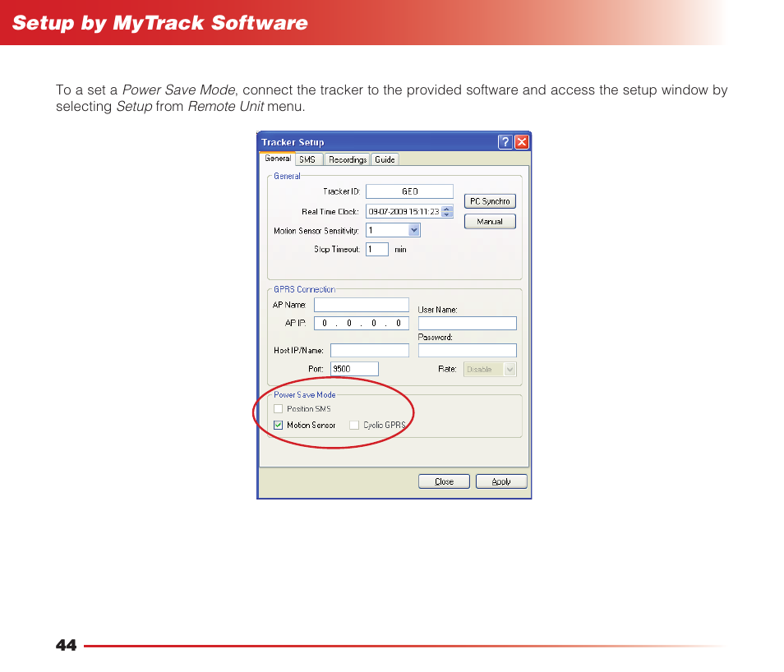The image size is (784, 672).
Task: Click the 'AP IP:' label
Action: (296, 323)
